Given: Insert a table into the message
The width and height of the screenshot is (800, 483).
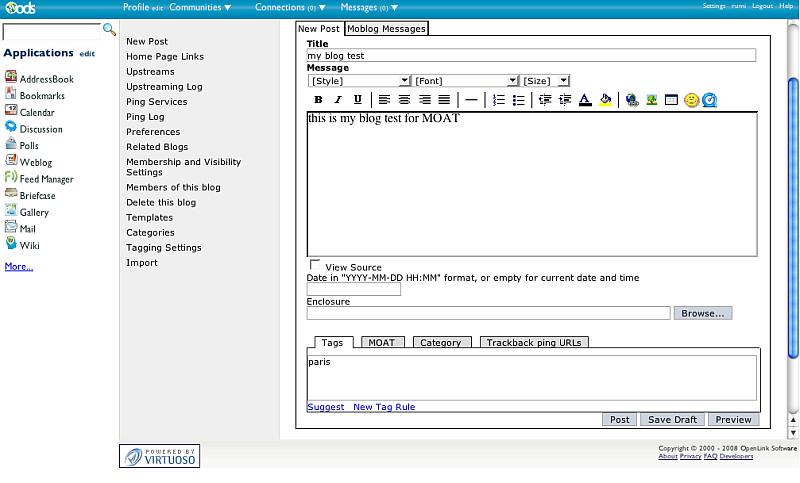Looking at the screenshot, I should click(x=671, y=100).
